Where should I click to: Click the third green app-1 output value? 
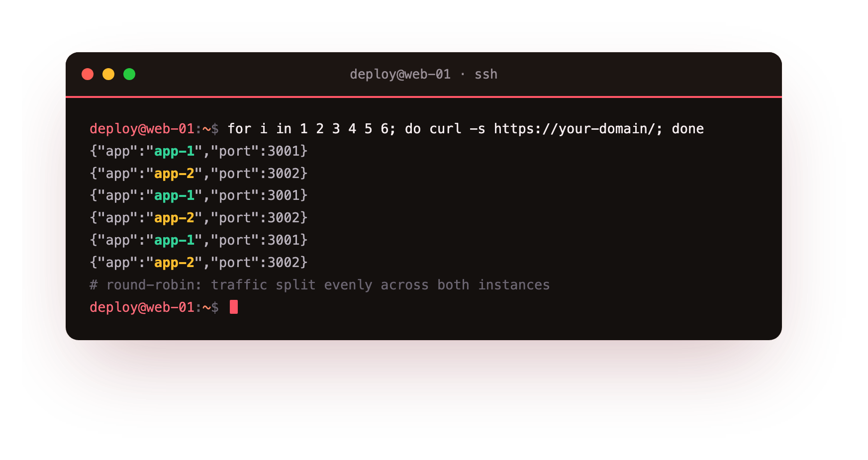pyautogui.click(x=174, y=240)
